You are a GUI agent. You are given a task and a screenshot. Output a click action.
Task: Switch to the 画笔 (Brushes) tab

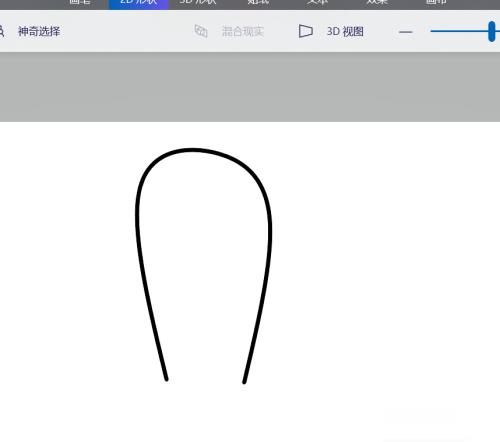click(x=80, y=2)
